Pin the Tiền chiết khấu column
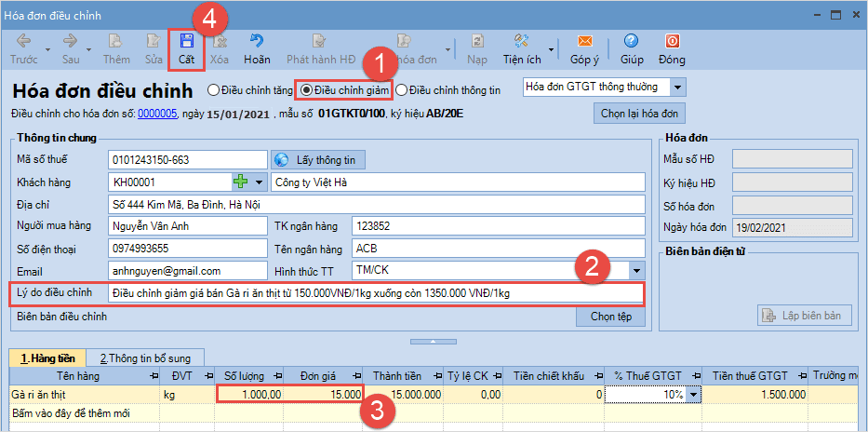The image size is (868, 432). [598, 376]
